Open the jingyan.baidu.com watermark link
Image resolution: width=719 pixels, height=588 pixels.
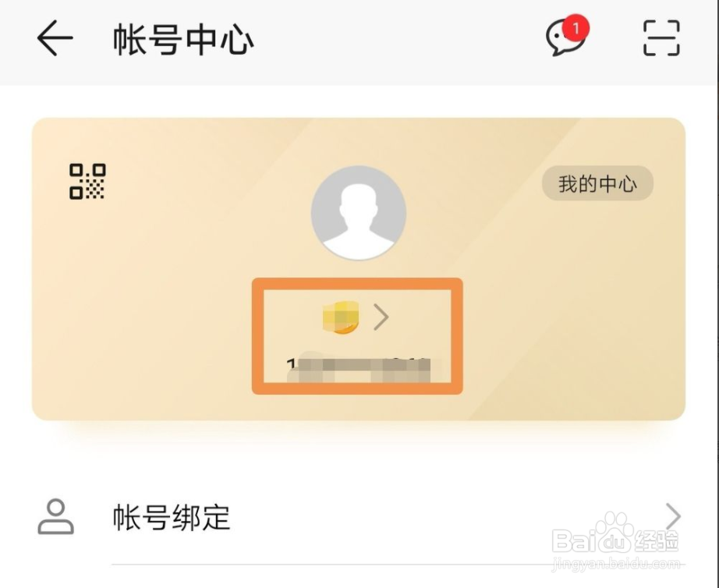point(617,564)
